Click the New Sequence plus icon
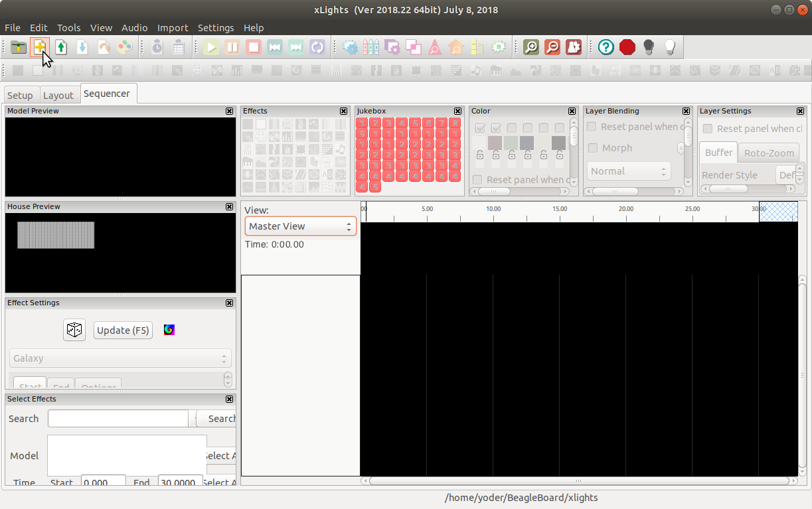812x509 pixels. click(x=40, y=47)
